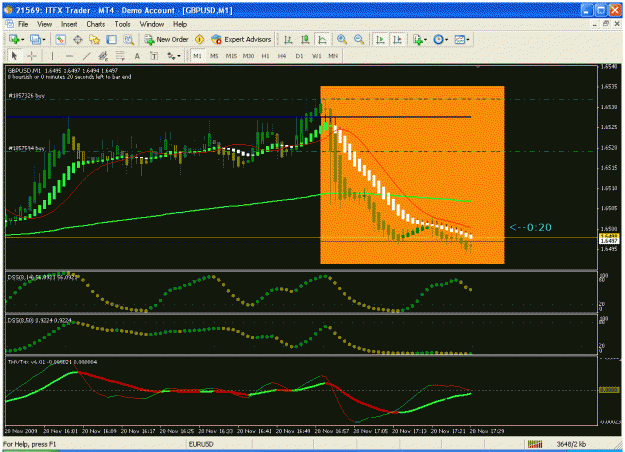625x452 pixels.
Task: Switch timeframe to W1
Action: (x=316, y=56)
